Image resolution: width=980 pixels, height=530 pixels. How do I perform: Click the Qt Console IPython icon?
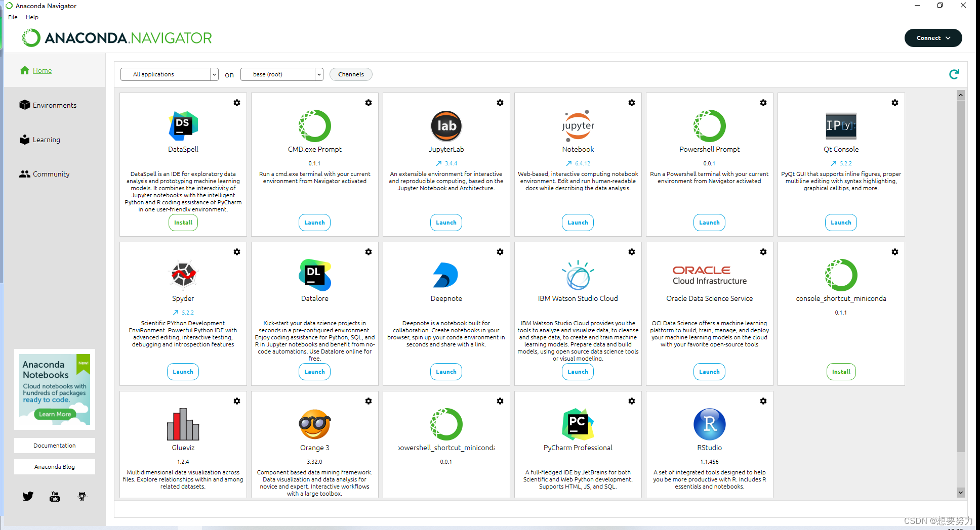841,126
